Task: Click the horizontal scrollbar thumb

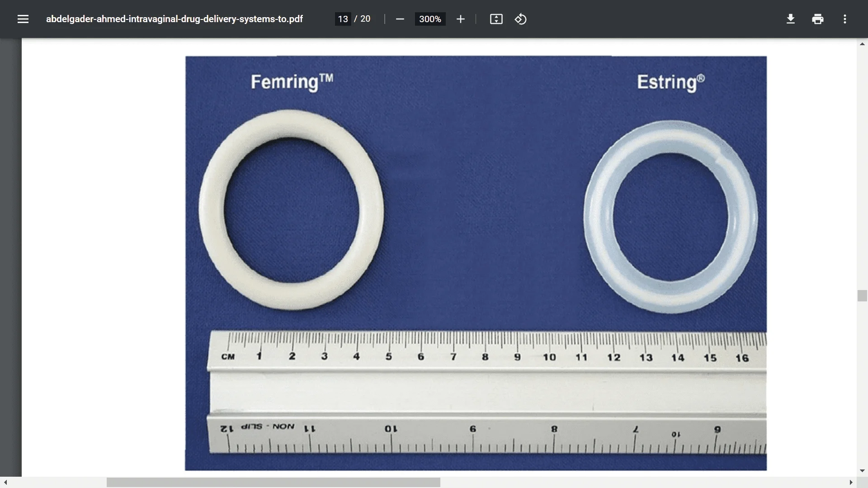Action: pyautogui.click(x=273, y=483)
